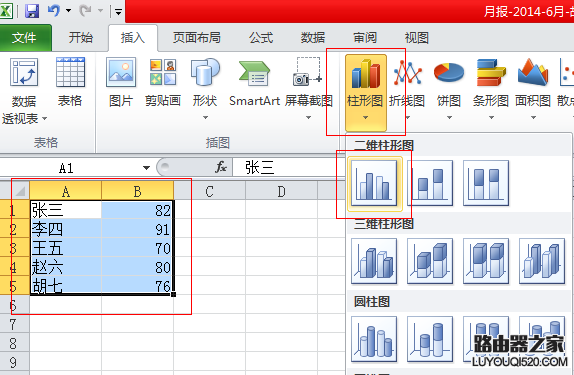Image resolution: width=574 pixels, height=375 pixels.
Task: Click the cell with value 82
Action: click(137, 210)
